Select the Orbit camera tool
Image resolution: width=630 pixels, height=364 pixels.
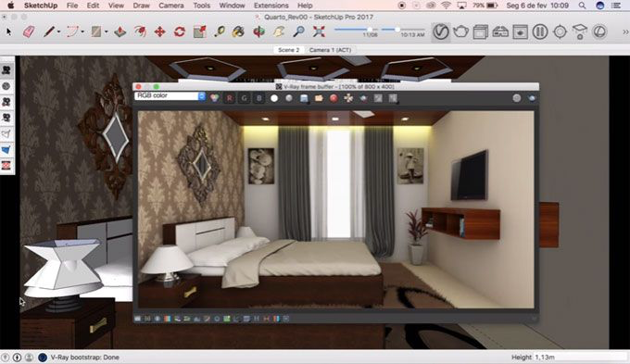258,31
